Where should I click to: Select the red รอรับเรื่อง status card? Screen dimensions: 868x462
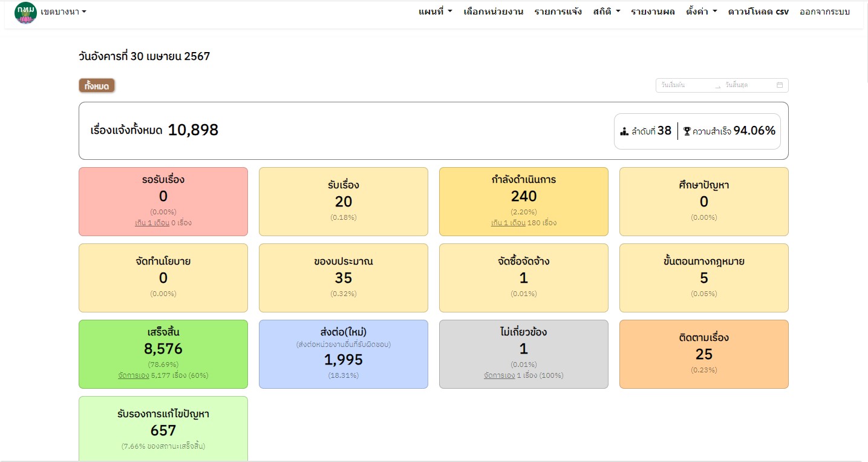163,201
